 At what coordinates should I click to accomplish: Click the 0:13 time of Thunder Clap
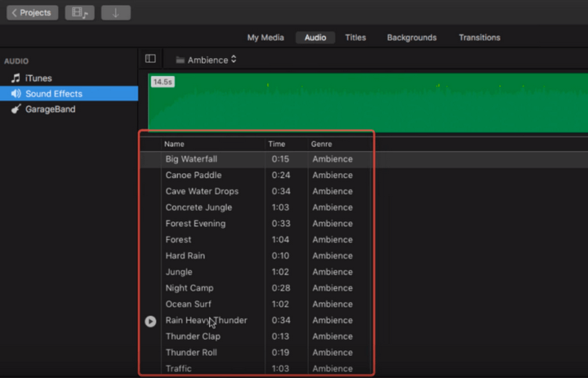(281, 337)
